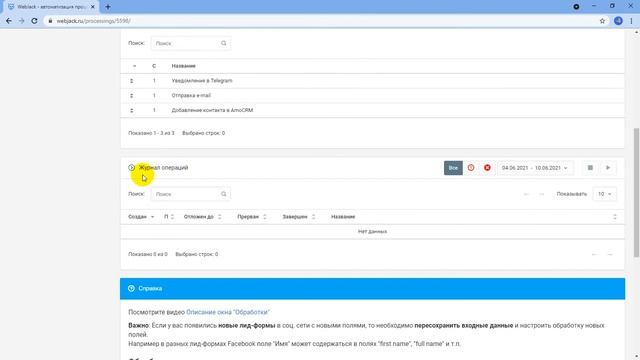Sort journal by 'Прерван' column
This screenshot has height=360, width=640.
pyautogui.click(x=252, y=217)
